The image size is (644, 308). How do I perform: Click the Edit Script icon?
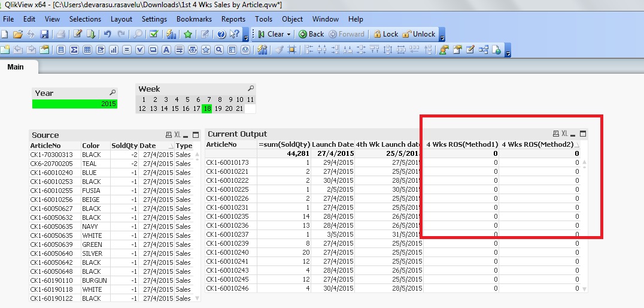pos(77,34)
